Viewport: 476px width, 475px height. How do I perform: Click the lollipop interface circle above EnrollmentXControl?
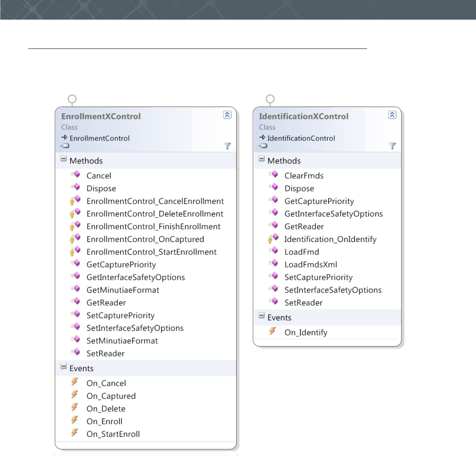(x=72, y=99)
